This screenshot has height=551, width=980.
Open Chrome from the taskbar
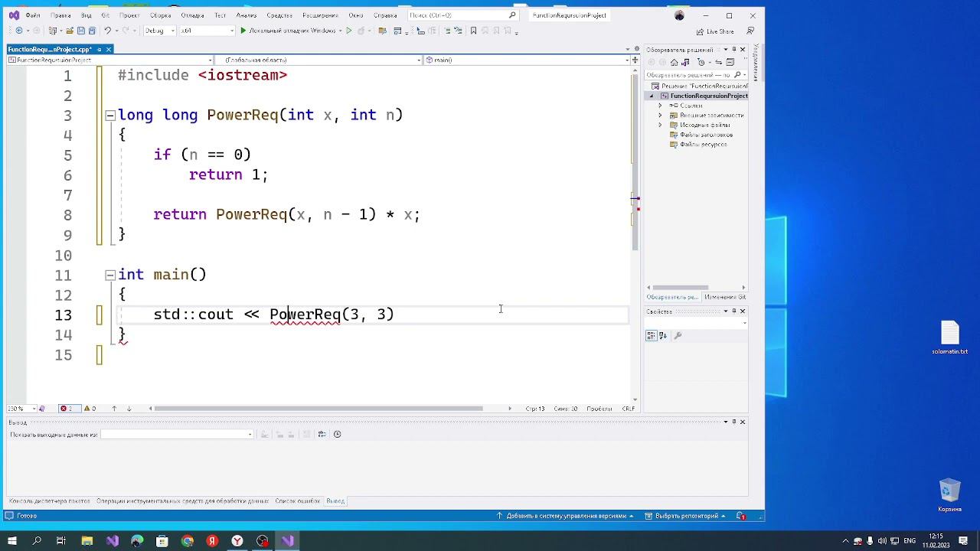[188, 541]
